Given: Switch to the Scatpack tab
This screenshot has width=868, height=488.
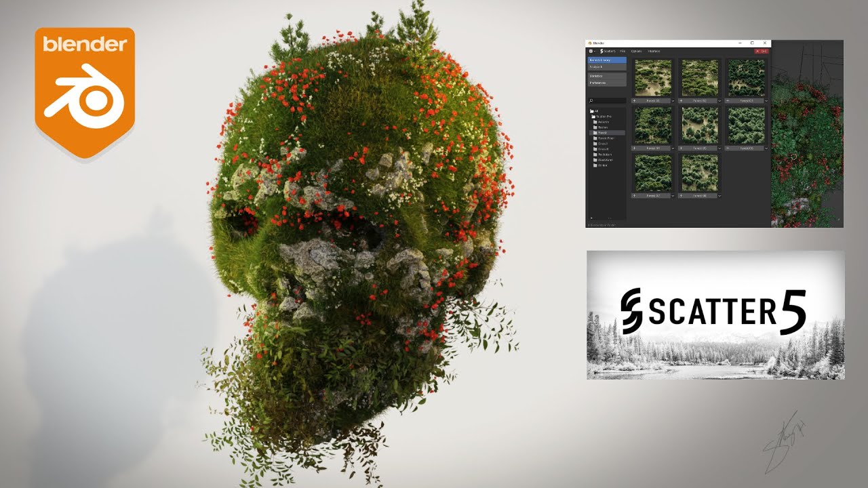Looking at the screenshot, I should coord(607,67).
